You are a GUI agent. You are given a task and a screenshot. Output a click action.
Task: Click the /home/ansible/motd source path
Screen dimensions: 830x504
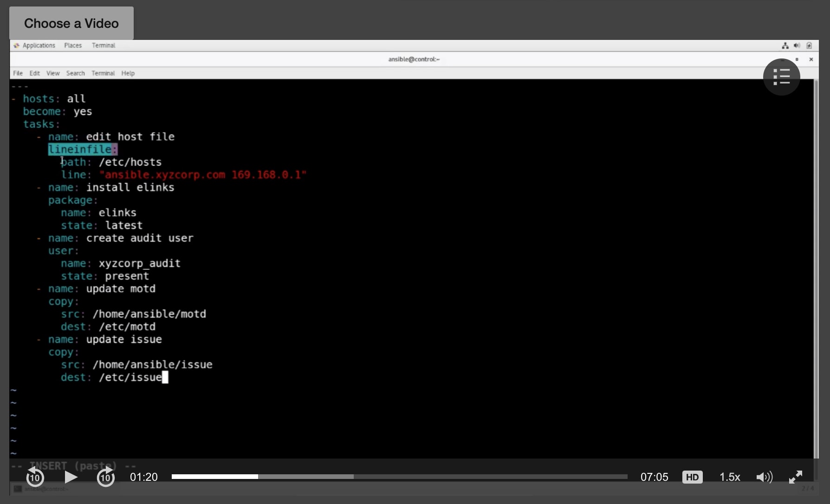coord(149,314)
